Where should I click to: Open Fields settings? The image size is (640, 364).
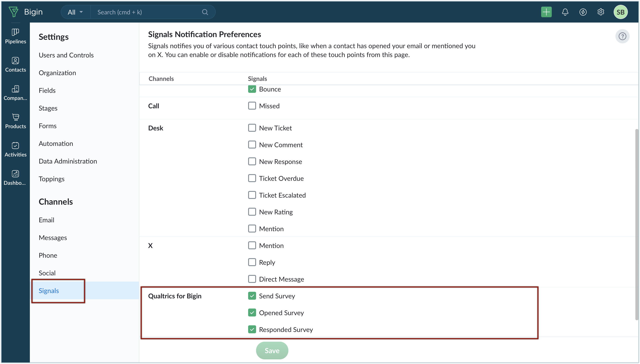pos(47,90)
